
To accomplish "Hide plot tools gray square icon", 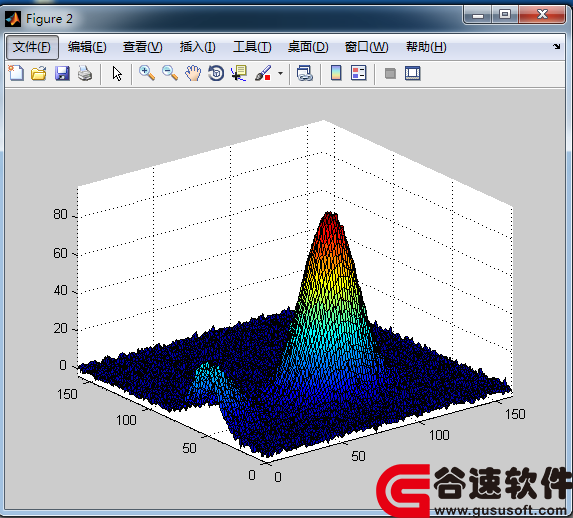I will 390,73.
